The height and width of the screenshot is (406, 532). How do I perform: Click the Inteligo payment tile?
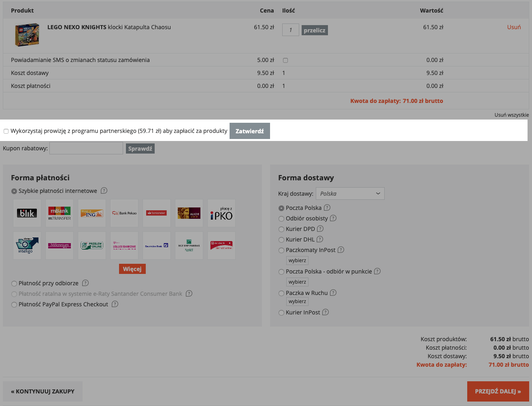pos(27,246)
